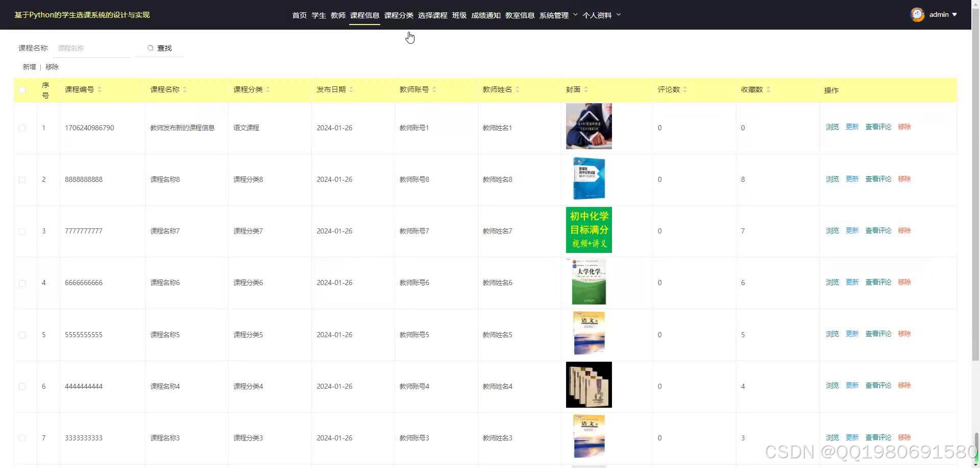Screen dimensions: 980x468
Task: Open the 成绩通知 menu item
Action: (486, 15)
